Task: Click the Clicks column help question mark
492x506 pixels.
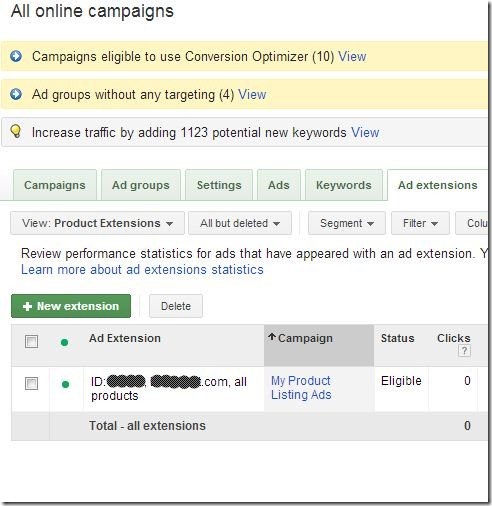Action: point(464,351)
